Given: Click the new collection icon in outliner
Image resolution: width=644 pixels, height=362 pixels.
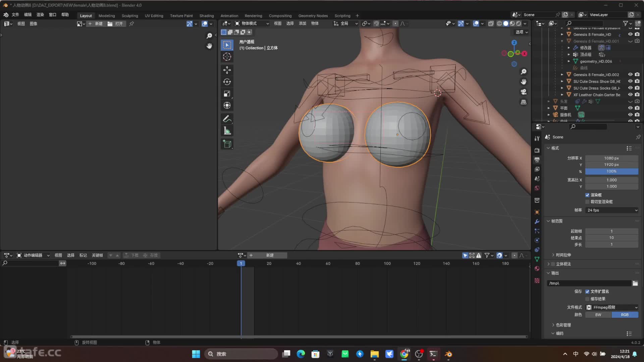Looking at the screenshot, I should coord(638,23).
